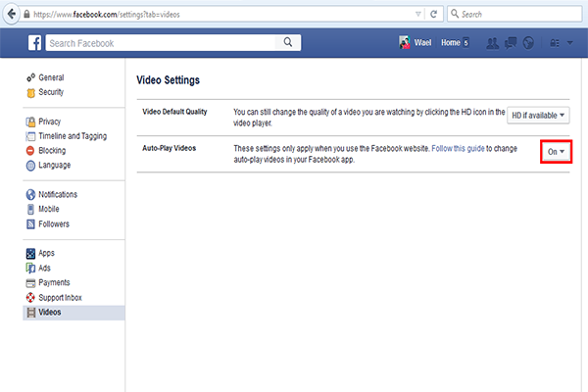Viewport: 588px width, 392px height.
Task: Click the Ads icon in sidebar
Action: (30, 269)
